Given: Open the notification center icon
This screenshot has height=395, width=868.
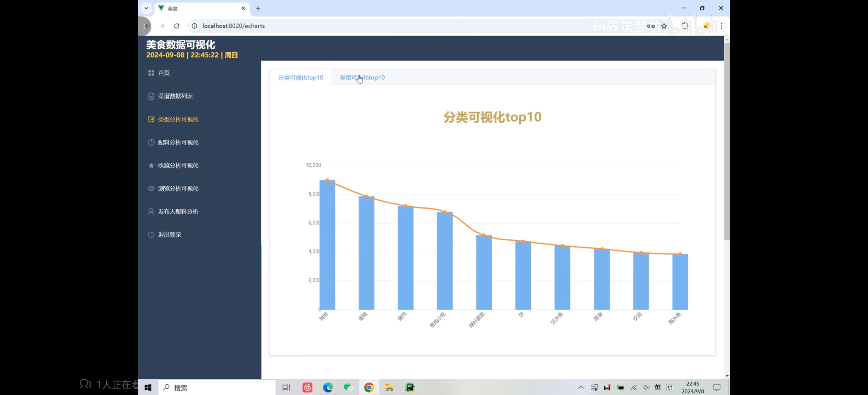Looking at the screenshot, I should point(717,388).
